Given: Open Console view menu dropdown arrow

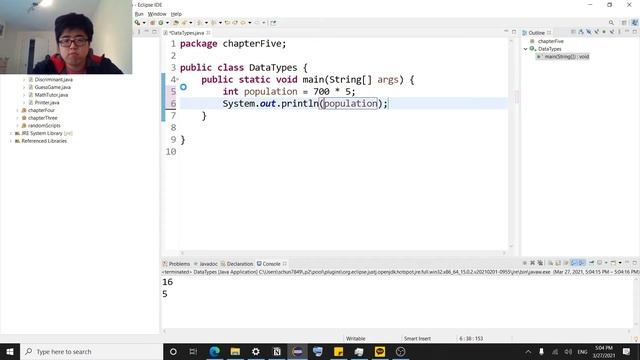Looking at the screenshot, I should click(x=620, y=263).
